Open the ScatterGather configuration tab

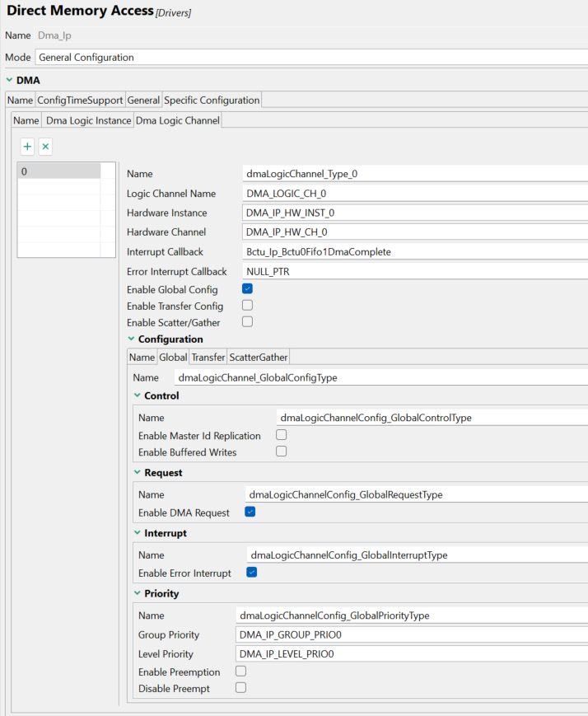click(259, 357)
